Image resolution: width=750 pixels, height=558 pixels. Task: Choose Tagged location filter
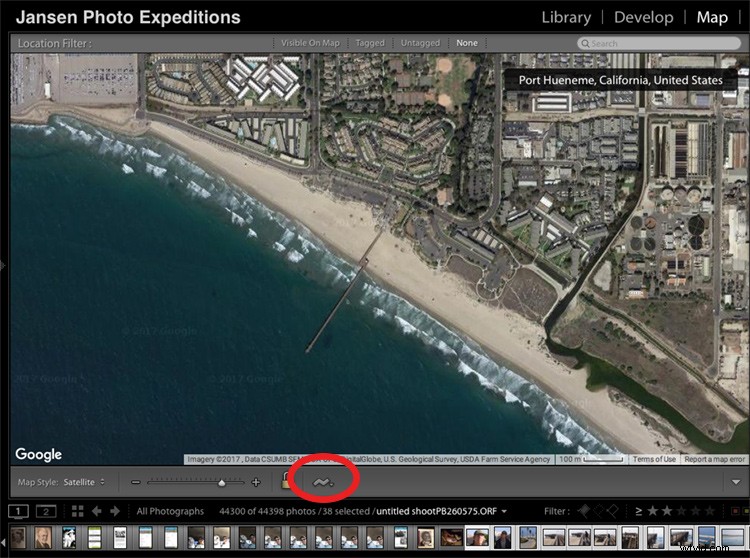tap(370, 43)
